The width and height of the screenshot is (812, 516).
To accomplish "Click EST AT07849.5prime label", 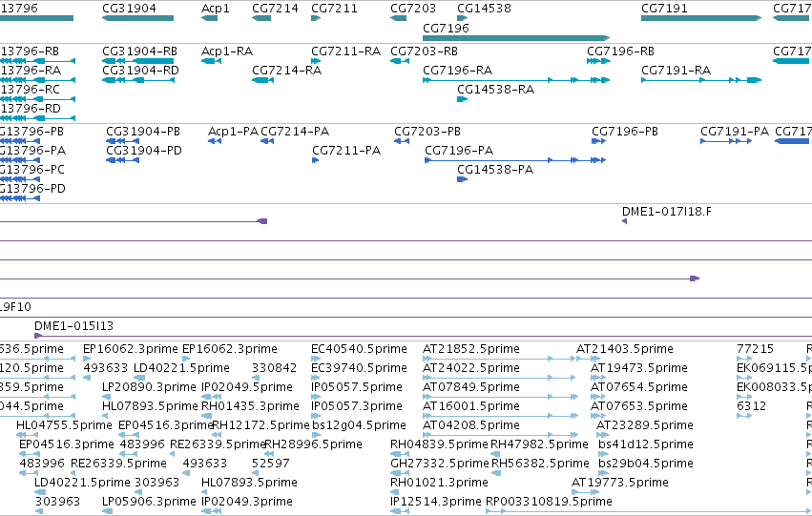I will pyautogui.click(x=471, y=387).
